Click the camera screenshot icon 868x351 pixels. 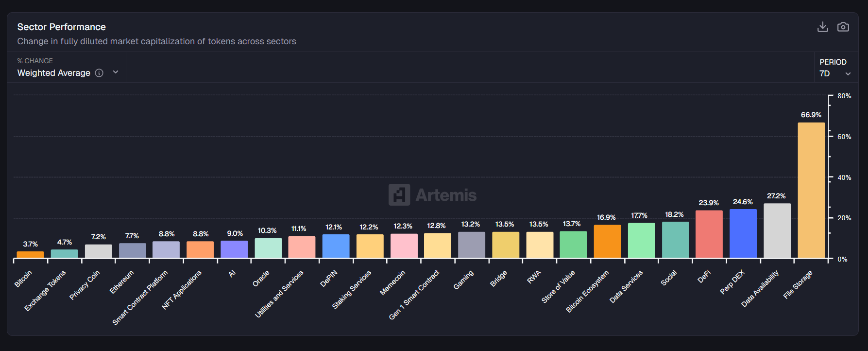(843, 27)
